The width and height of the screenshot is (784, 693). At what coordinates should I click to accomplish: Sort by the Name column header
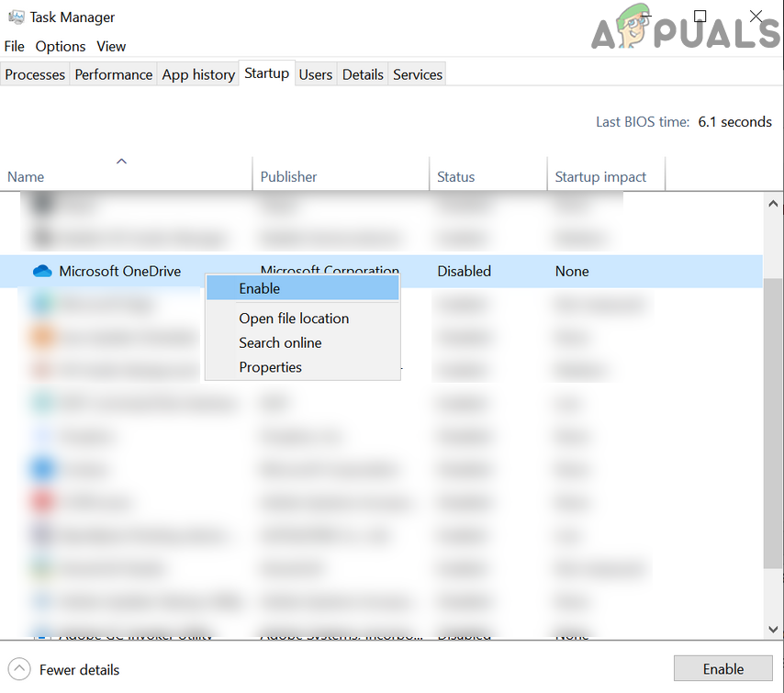[126, 173]
